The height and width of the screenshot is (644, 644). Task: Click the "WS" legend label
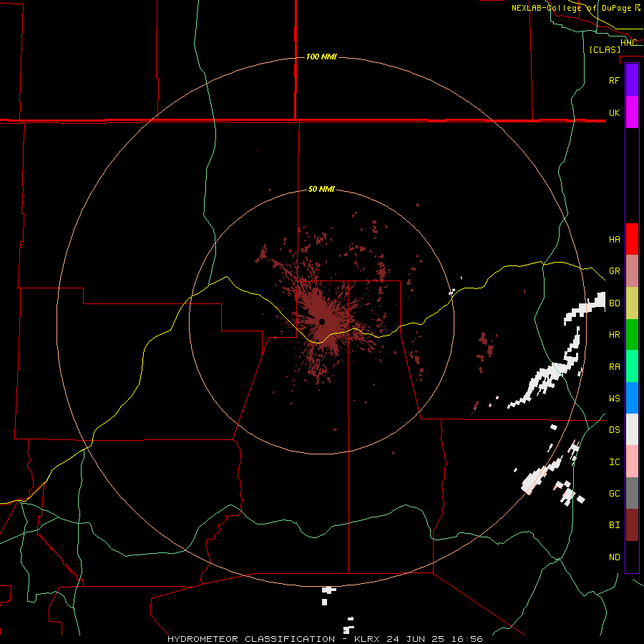click(614, 398)
